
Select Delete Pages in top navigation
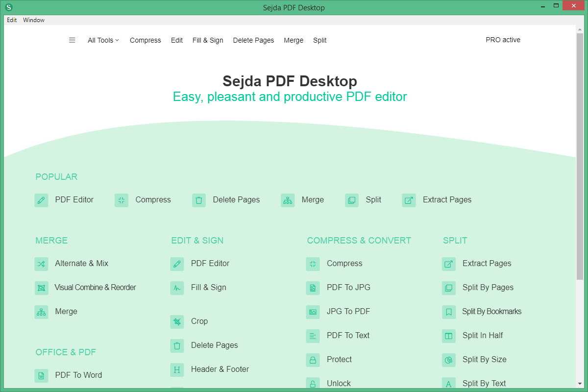[x=253, y=40]
